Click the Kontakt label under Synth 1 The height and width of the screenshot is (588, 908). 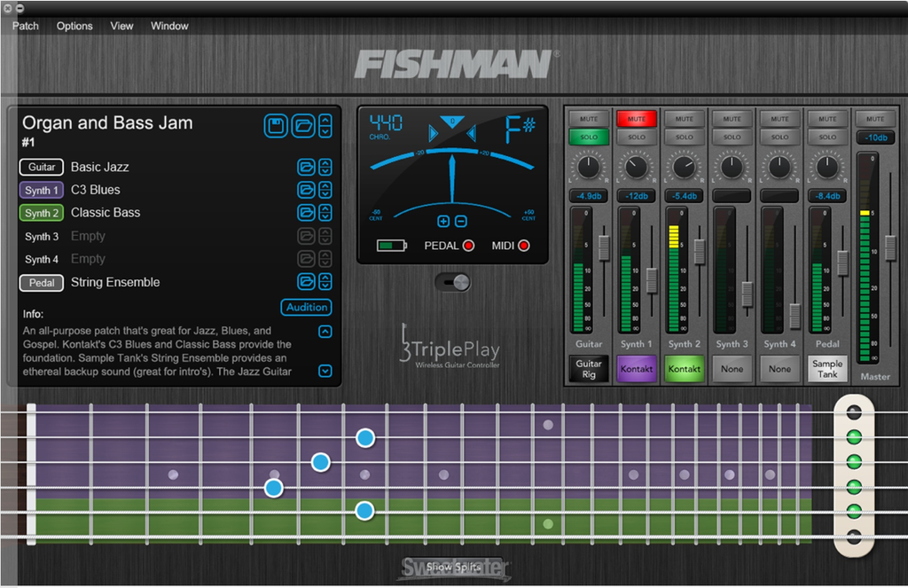[x=637, y=369]
